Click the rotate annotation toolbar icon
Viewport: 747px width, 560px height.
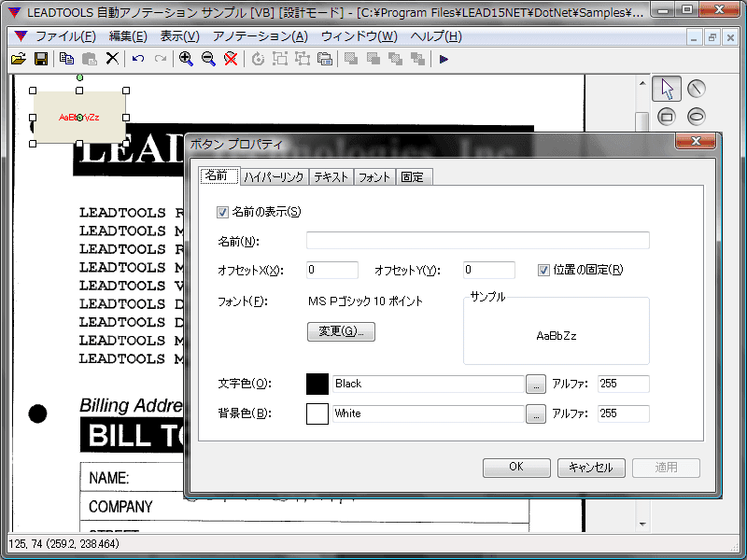(258, 59)
